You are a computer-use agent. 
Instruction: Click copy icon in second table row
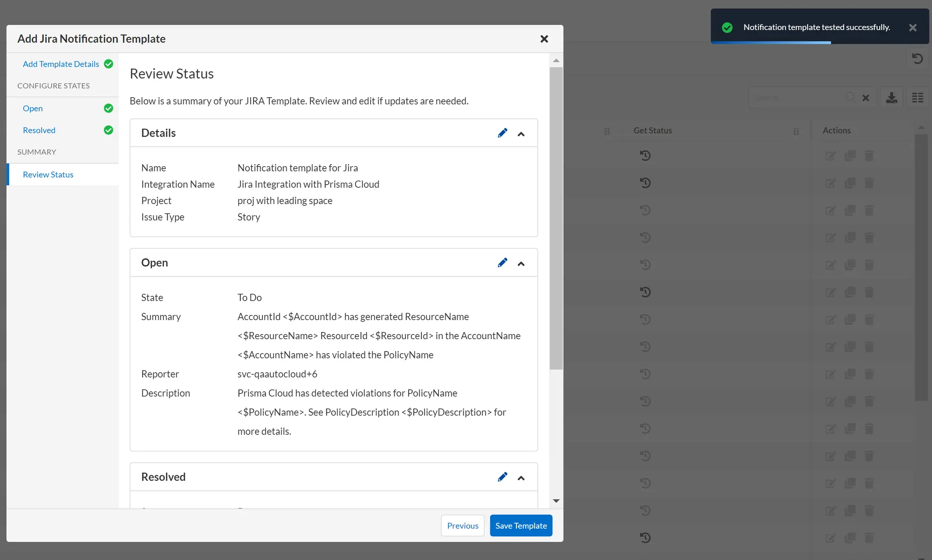click(850, 183)
